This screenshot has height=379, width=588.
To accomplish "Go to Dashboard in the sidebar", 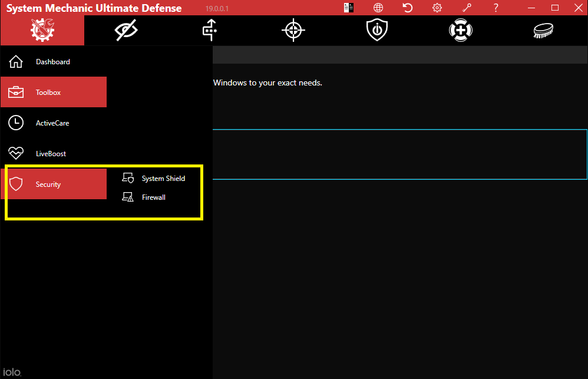I will 54,61.
